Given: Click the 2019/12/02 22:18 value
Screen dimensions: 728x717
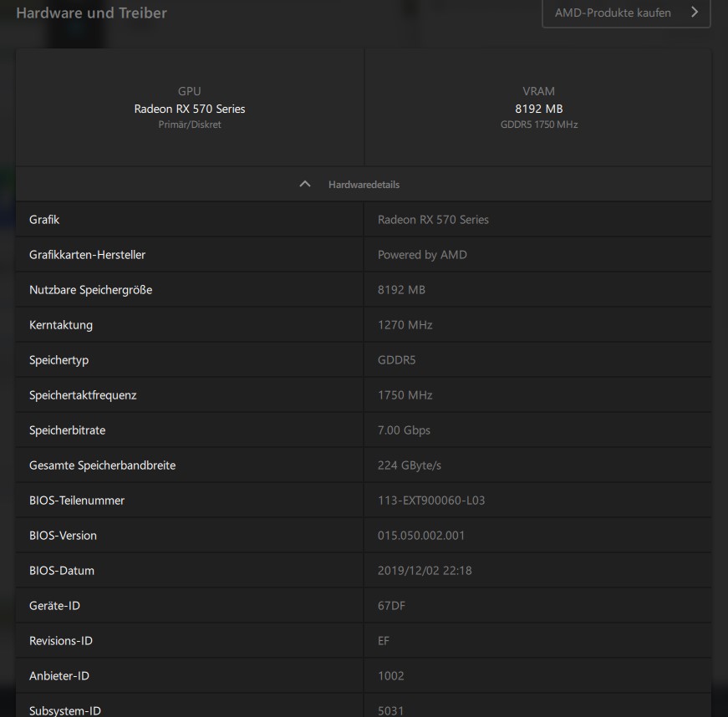Looking at the screenshot, I should [425, 571].
